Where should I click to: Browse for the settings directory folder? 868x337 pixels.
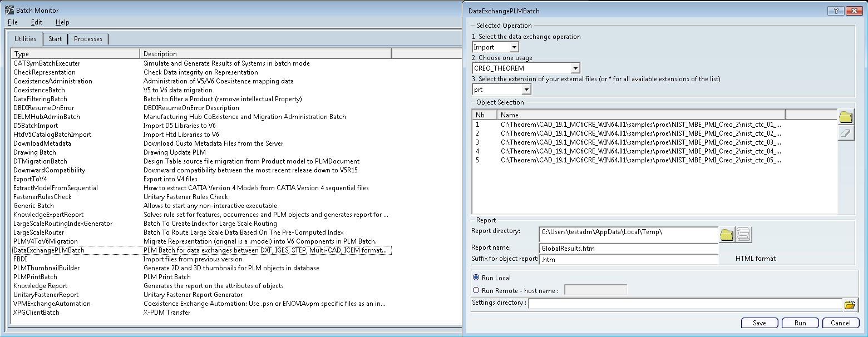[850, 305]
